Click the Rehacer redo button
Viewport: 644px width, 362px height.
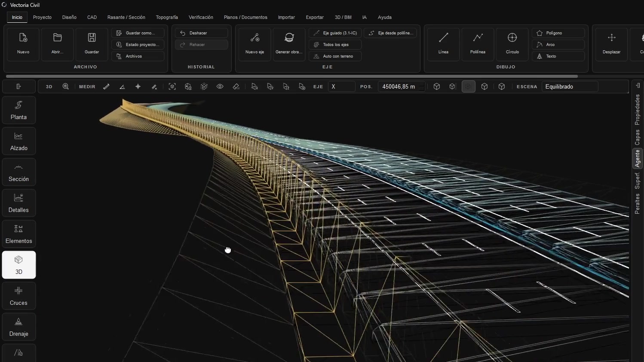(x=201, y=45)
